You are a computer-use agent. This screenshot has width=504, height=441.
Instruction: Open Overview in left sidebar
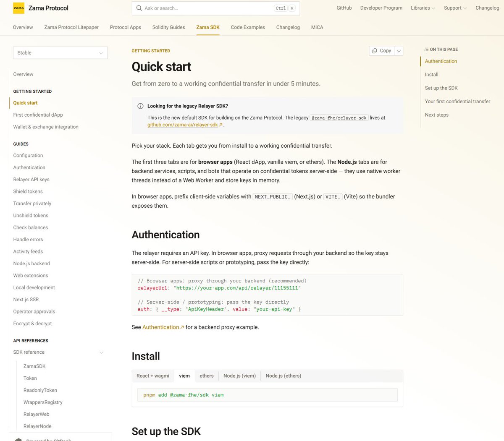point(23,74)
